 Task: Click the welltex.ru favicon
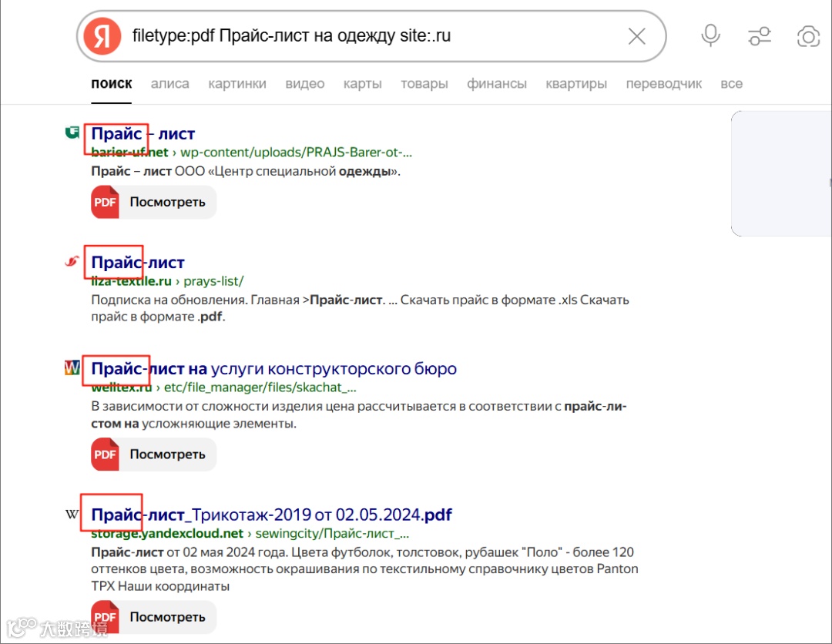72,367
